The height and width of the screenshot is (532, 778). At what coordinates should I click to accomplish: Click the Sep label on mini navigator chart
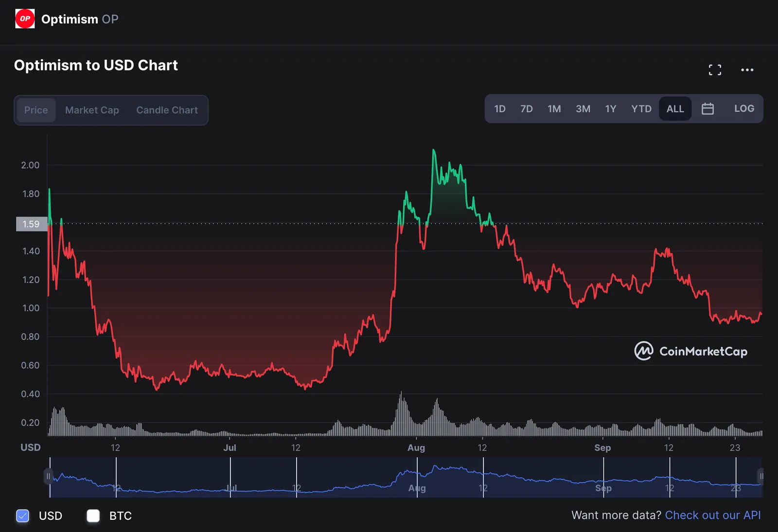[603, 488]
